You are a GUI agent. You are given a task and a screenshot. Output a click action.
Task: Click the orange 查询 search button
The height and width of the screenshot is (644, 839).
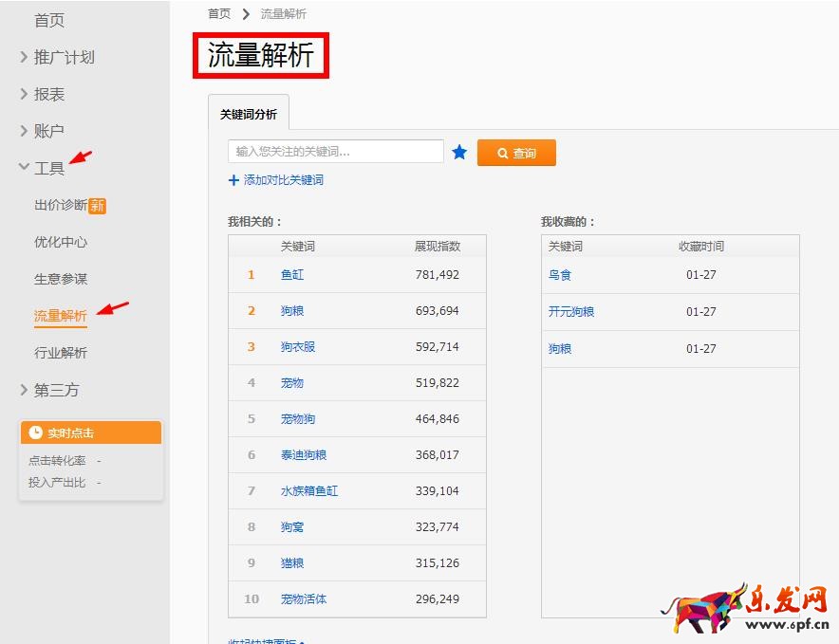pos(516,153)
